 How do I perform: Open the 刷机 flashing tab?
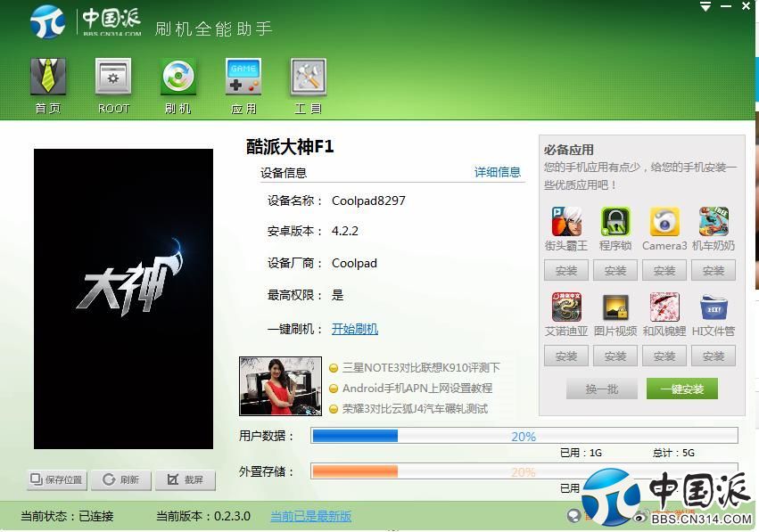pyautogui.click(x=178, y=86)
